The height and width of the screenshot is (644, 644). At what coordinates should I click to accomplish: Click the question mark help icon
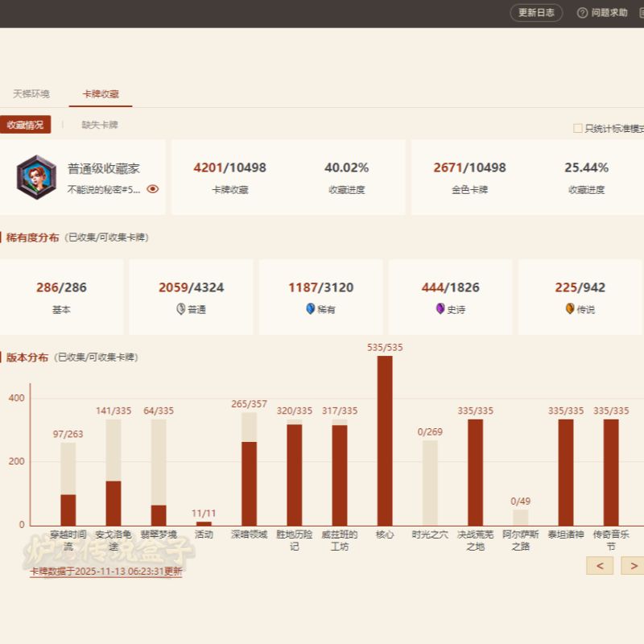tap(582, 13)
